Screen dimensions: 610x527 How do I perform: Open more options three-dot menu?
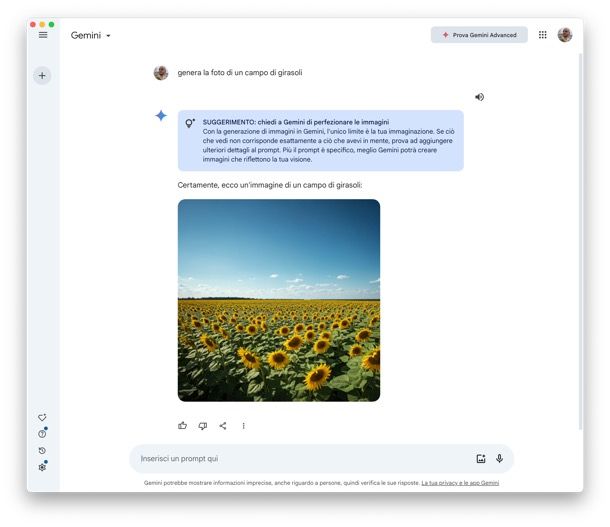tap(244, 426)
